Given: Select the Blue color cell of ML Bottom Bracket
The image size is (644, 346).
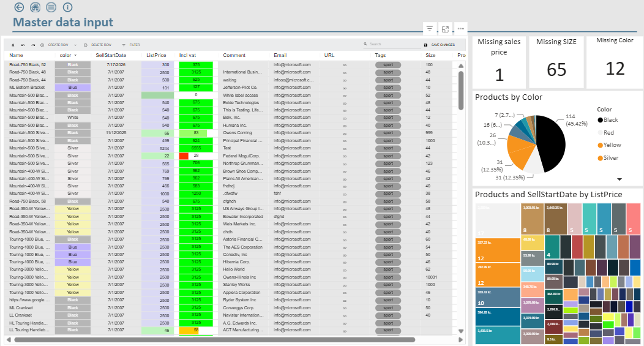Looking at the screenshot, I should (x=73, y=88).
